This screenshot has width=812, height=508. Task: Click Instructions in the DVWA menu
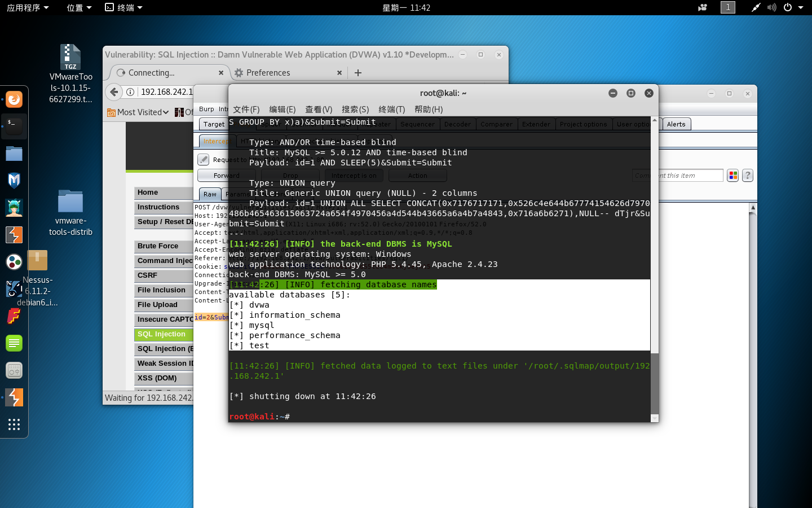(164, 207)
